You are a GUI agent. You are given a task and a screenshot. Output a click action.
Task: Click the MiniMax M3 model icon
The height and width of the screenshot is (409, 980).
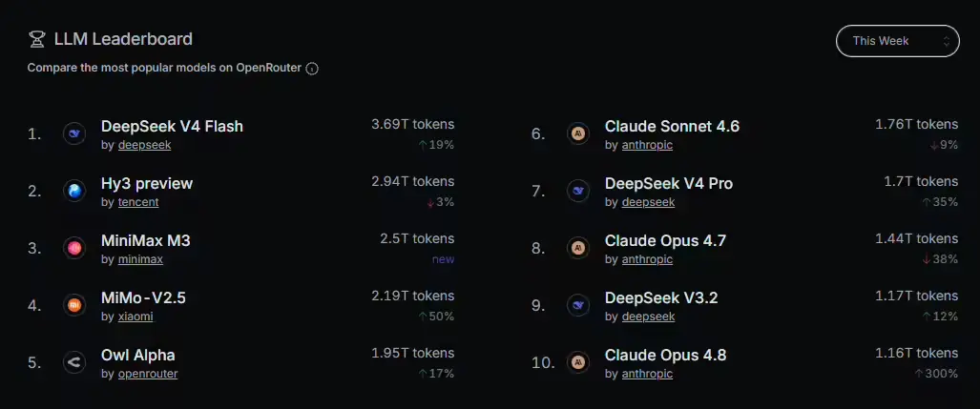(x=74, y=249)
